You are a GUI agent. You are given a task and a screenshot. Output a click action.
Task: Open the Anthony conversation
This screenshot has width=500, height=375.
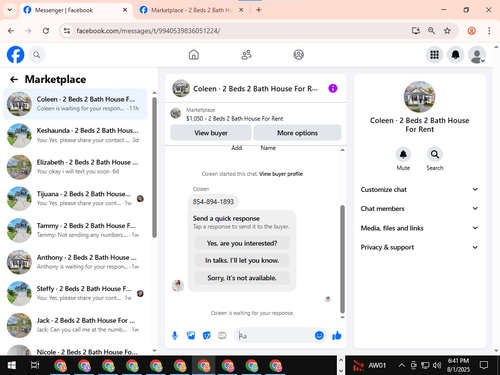[76, 262]
